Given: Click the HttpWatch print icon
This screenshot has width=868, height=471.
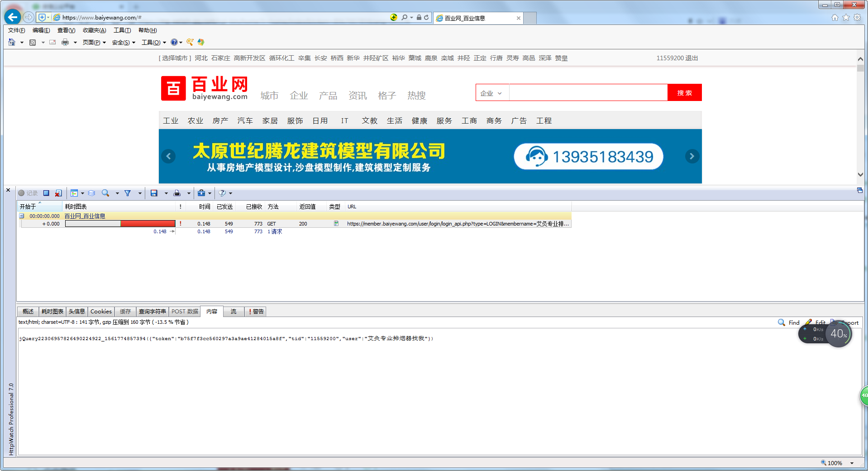Looking at the screenshot, I should click(x=177, y=193).
